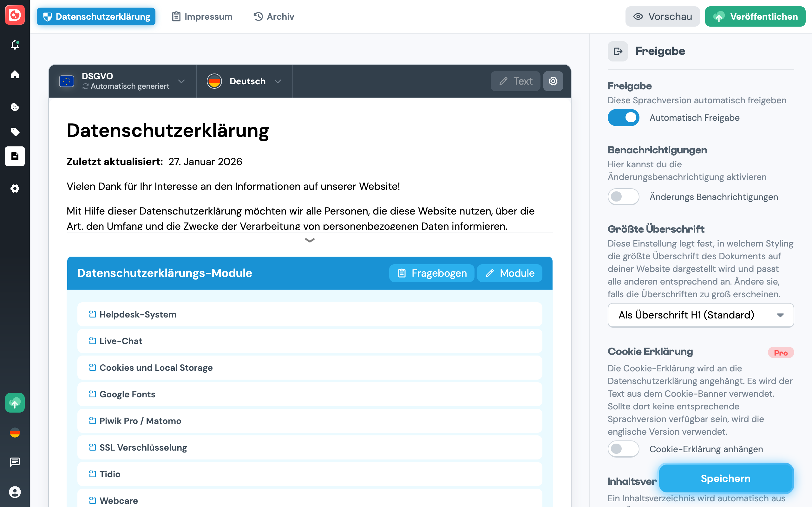The height and width of the screenshot is (507, 812).
Task: Open the chat feedback icon near the bottom
Action: [15, 462]
